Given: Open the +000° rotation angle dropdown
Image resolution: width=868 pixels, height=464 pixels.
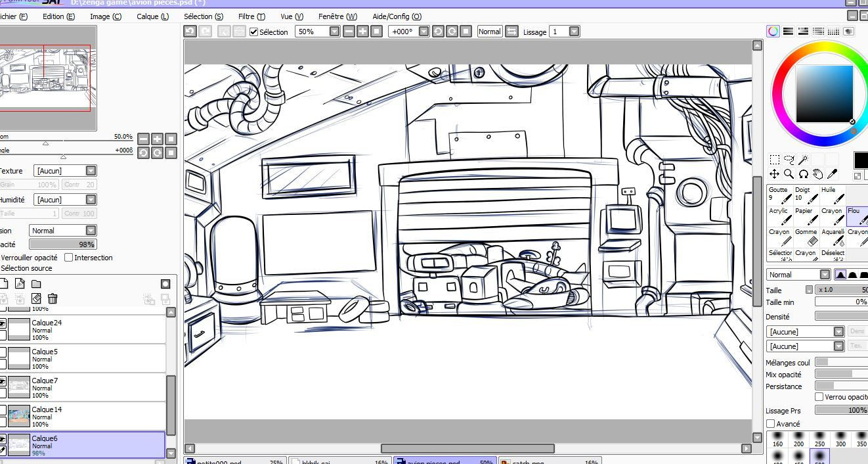Looking at the screenshot, I should pos(423,31).
